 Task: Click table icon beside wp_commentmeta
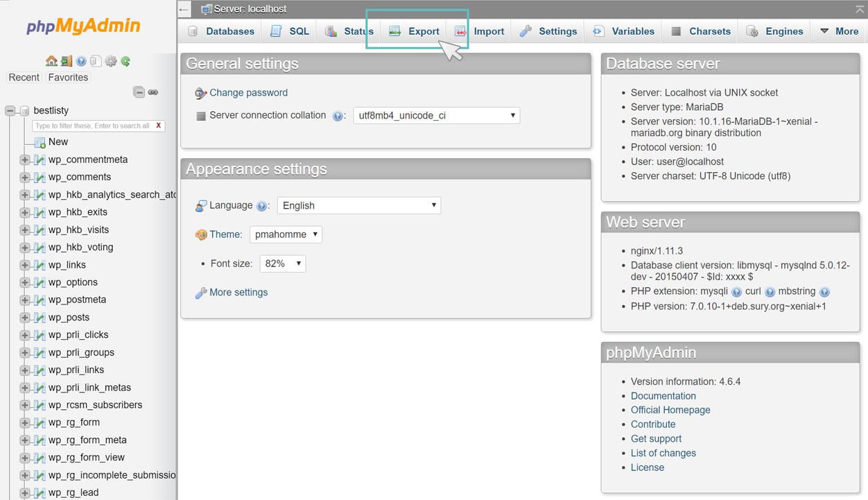40,160
